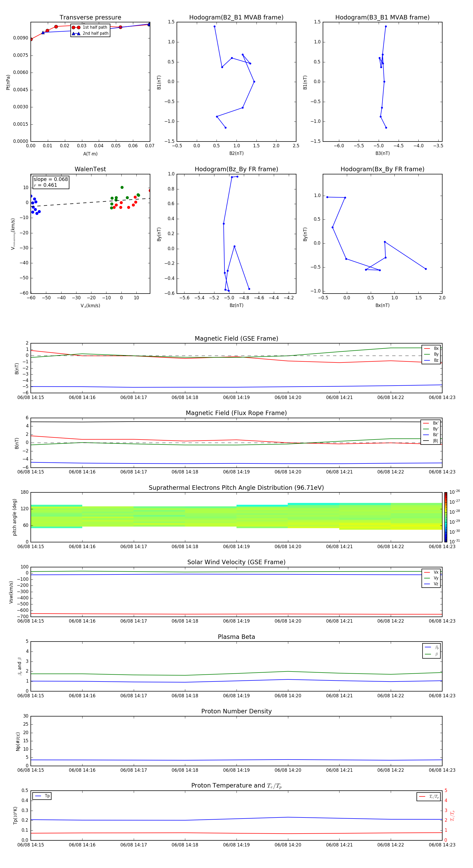Viewport: 473px width, 868px height.
Task: Click the Vsw(km/s) axis label
Action: pos(11,592)
